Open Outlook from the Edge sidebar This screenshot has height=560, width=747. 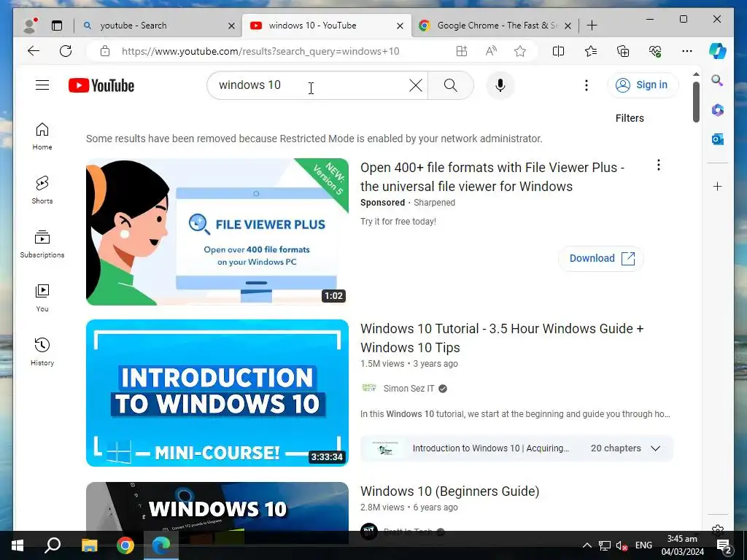coord(718,139)
